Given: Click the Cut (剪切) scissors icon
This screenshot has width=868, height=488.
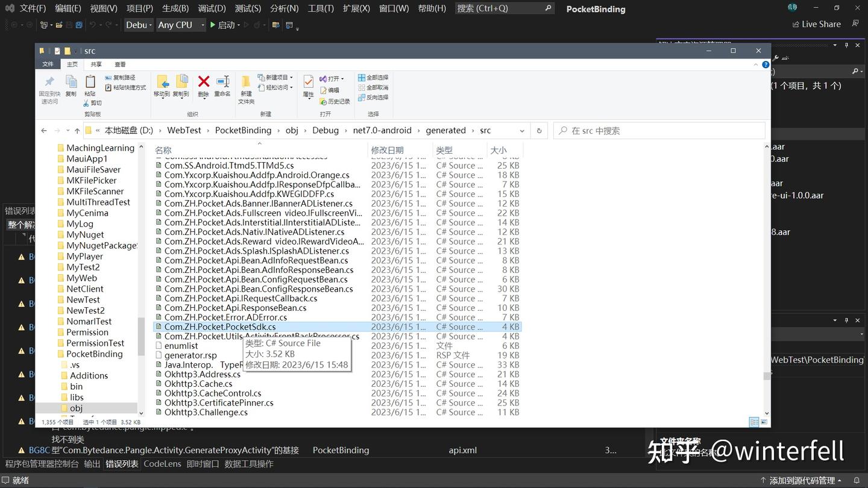Looking at the screenshot, I should tap(92, 103).
